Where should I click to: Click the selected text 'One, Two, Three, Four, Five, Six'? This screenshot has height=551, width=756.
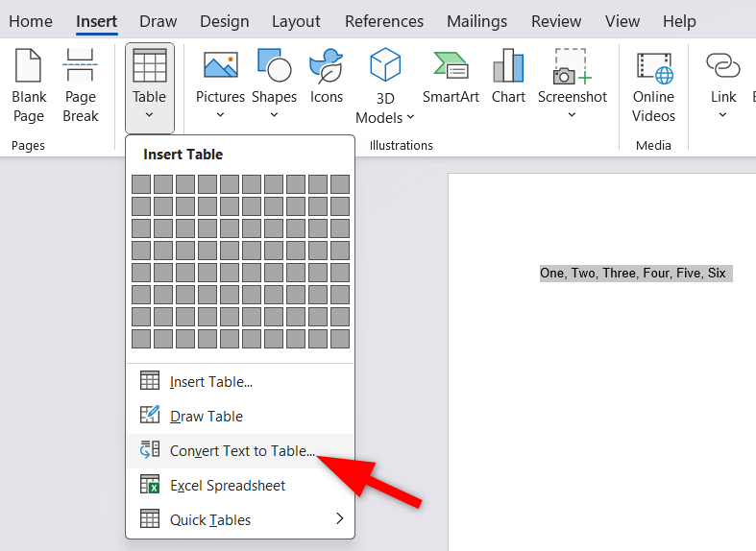click(x=633, y=273)
